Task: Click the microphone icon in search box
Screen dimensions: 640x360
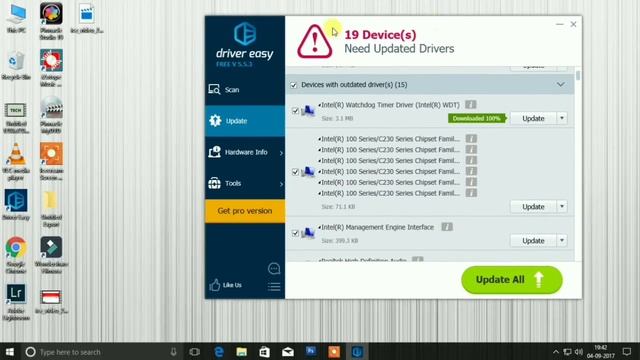Action: pyautogui.click(x=173, y=352)
